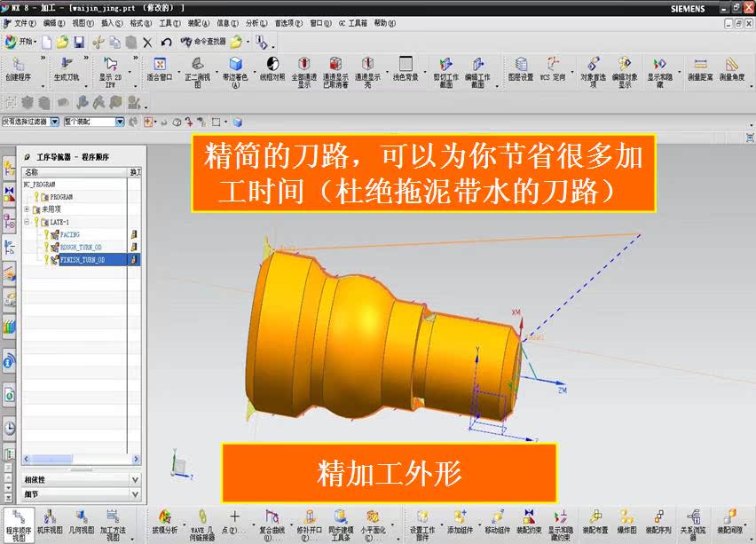This screenshot has width=756, height=544.
Task: Click the 测量距离 (Measure Distance) icon
Action: [700, 69]
